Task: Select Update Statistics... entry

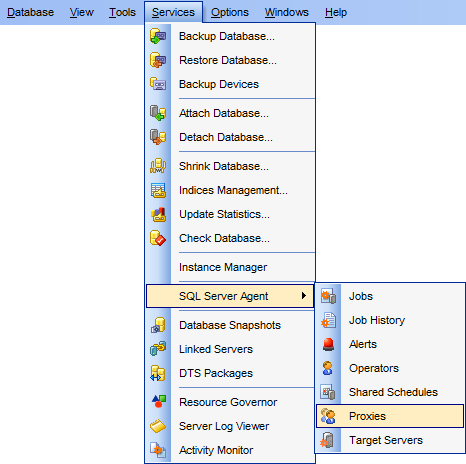Action: click(230, 214)
